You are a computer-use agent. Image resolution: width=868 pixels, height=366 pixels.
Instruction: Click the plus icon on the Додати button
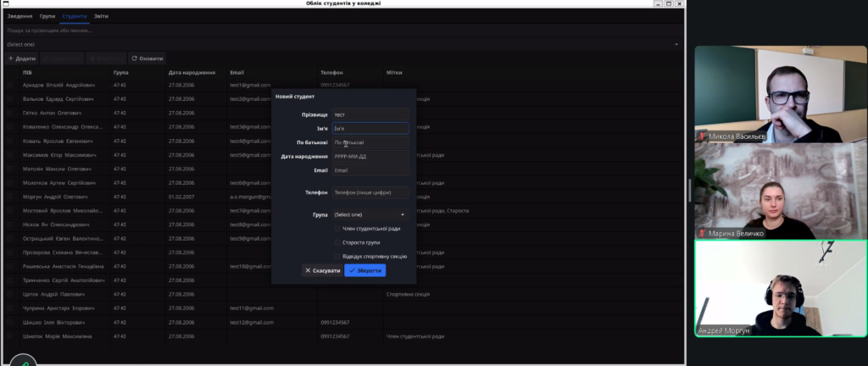11,58
